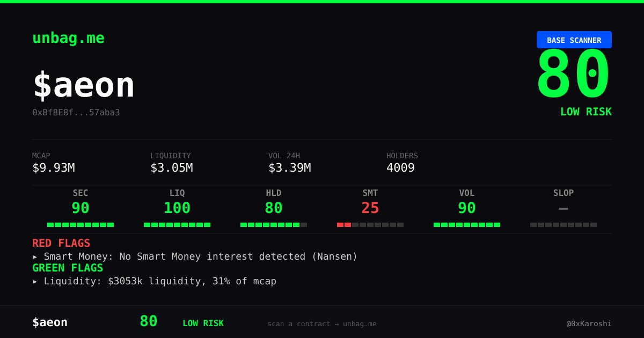Click the footer score 80

[x=149, y=321]
